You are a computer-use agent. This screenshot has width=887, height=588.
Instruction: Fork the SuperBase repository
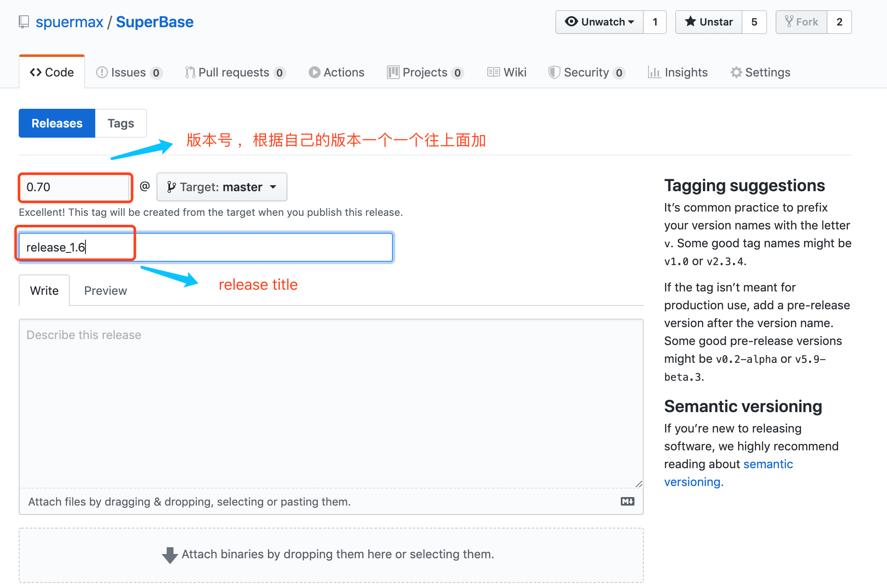point(801,22)
